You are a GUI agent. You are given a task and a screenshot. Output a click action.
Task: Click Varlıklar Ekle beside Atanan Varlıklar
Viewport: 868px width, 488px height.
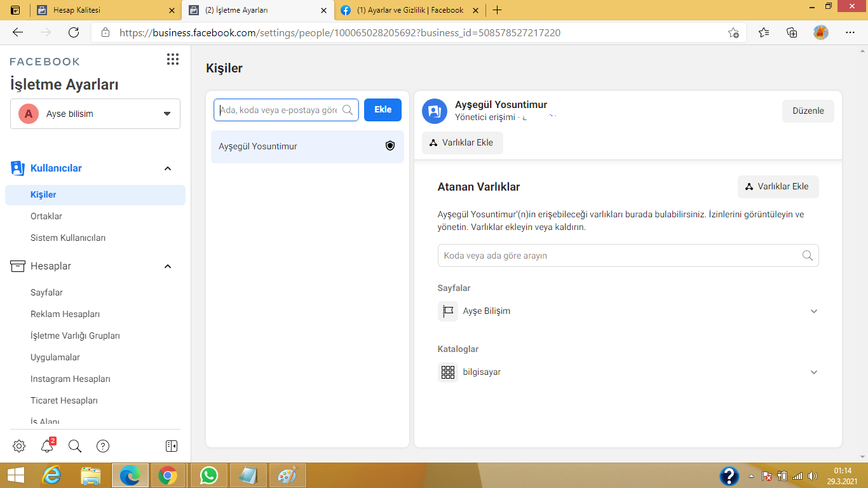click(778, 187)
